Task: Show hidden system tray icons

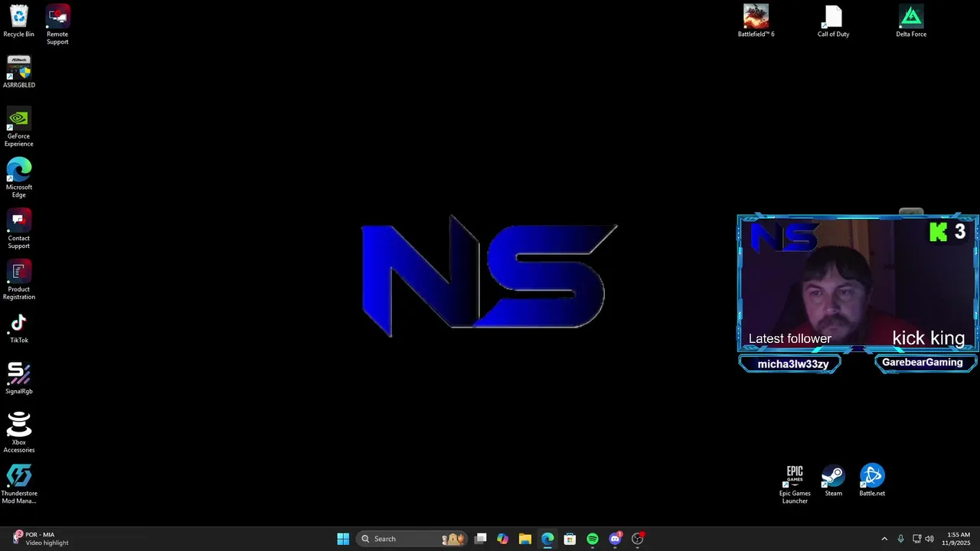Action: [x=884, y=539]
